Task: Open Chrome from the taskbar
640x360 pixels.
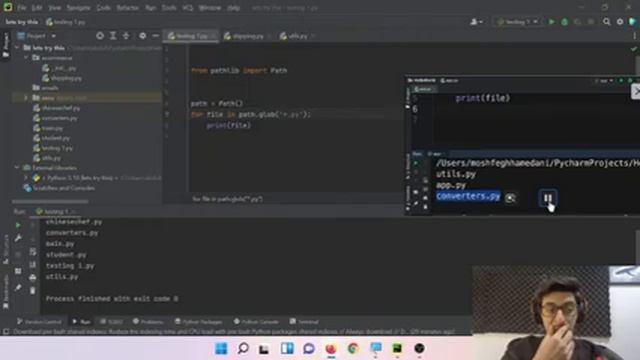Action: tap(353, 349)
